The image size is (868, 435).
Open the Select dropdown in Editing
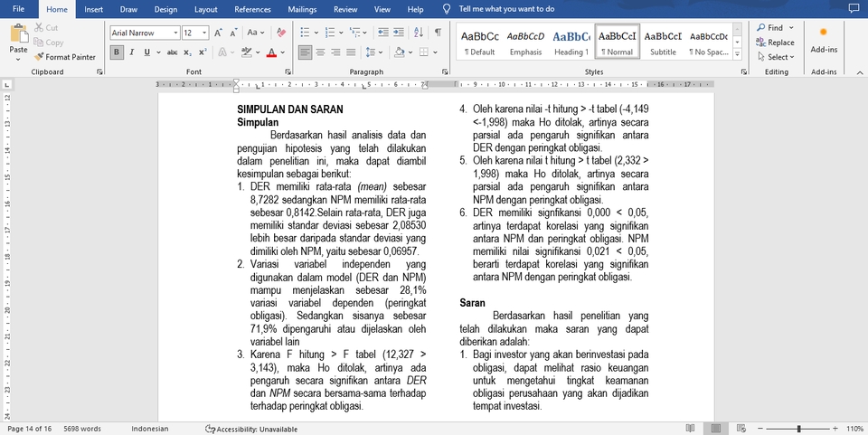776,57
